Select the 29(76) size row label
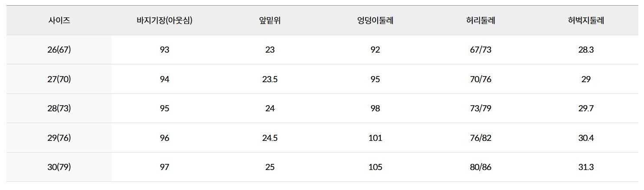 pyautogui.click(x=59, y=138)
